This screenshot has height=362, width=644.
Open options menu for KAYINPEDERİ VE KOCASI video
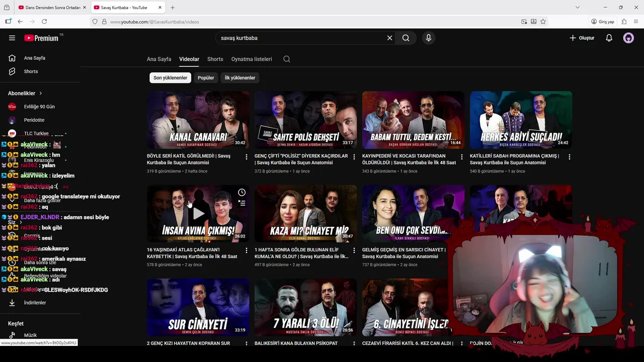(461, 157)
